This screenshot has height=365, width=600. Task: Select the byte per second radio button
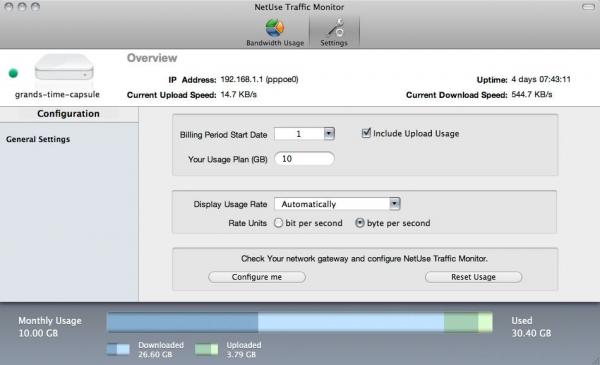[x=360, y=223]
